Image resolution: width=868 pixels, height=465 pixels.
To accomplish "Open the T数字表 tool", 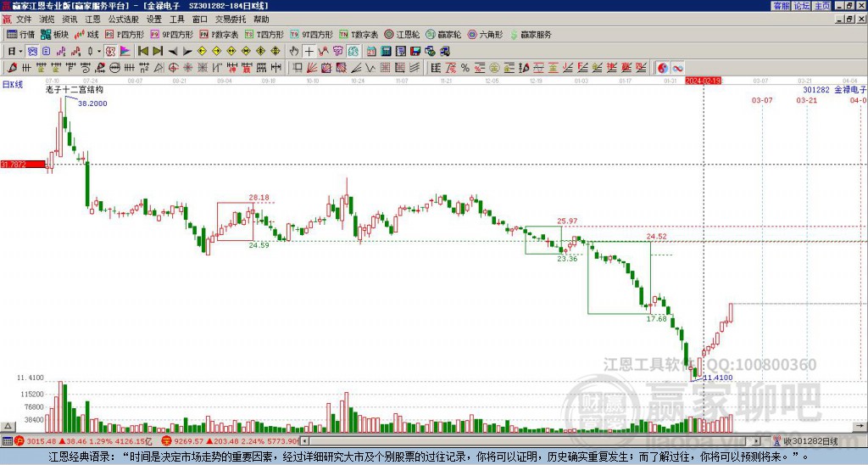I will (x=359, y=35).
